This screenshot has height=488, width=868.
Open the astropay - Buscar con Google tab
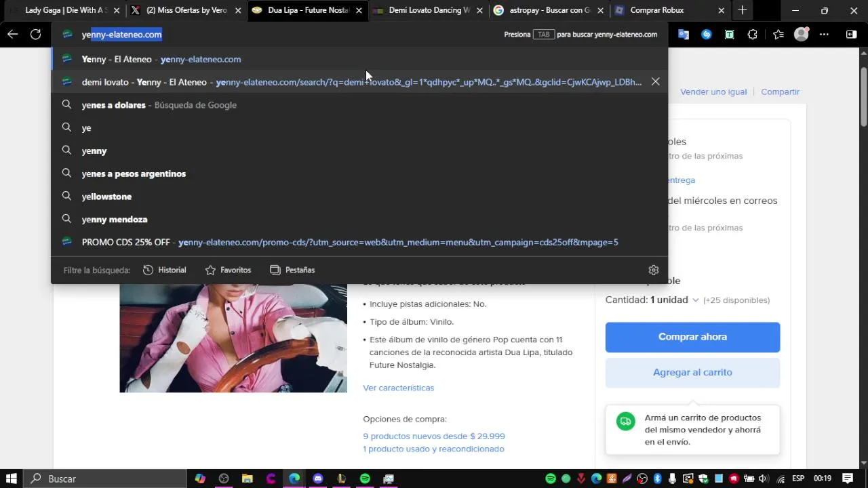tap(549, 10)
